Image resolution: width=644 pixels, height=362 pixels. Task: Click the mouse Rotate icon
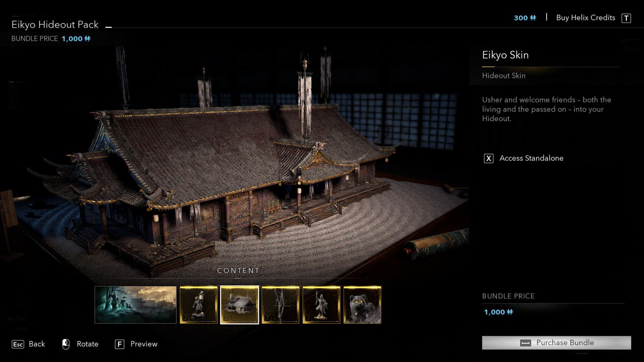[x=66, y=344]
